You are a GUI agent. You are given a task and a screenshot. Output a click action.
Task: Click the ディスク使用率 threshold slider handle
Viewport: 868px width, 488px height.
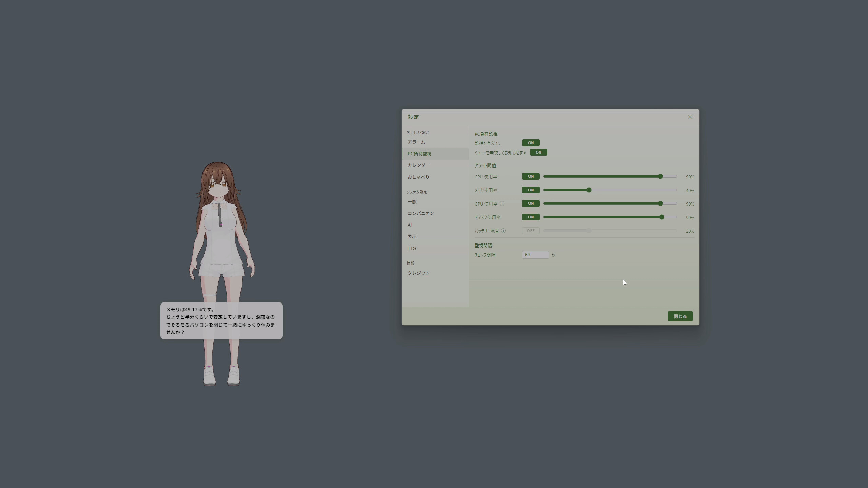pyautogui.click(x=661, y=217)
